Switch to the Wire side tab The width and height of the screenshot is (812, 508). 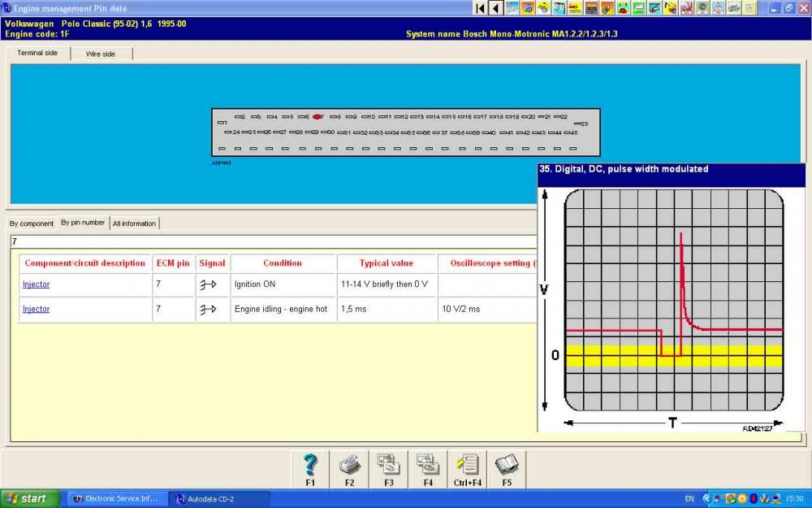(x=101, y=54)
